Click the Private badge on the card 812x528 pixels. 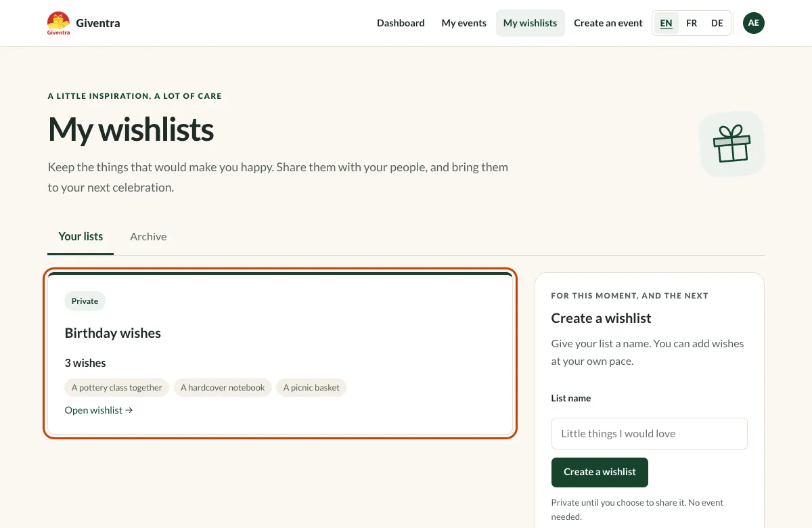coord(85,301)
